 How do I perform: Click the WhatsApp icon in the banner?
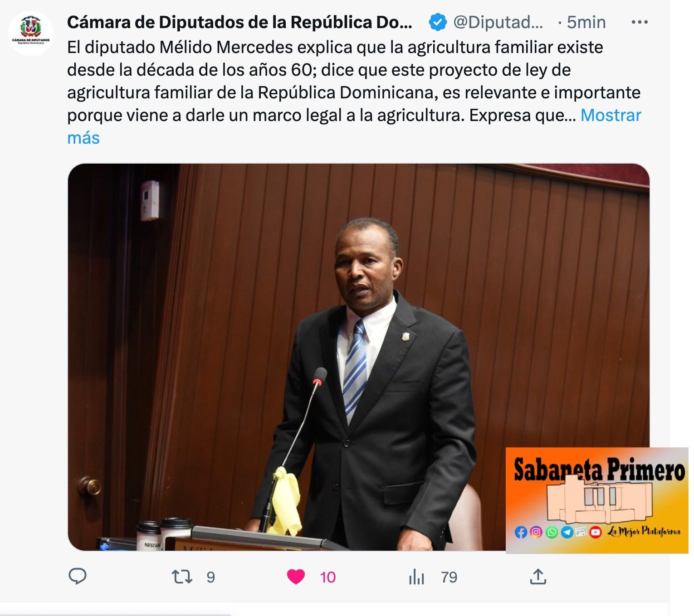[x=552, y=532]
